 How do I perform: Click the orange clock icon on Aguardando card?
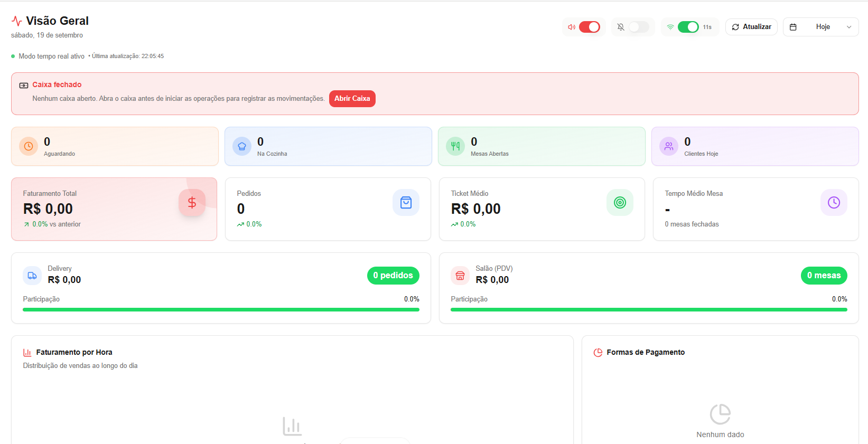pos(29,146)
